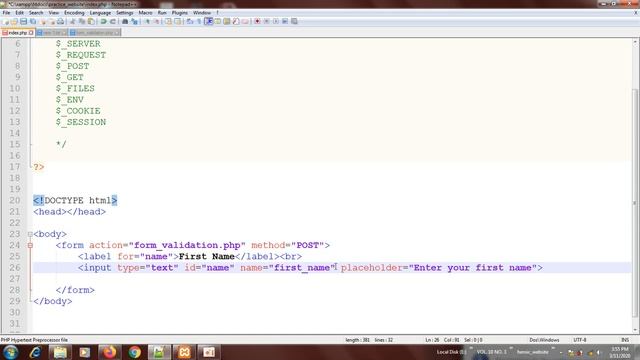Open Firefox from taskbar
Screen dimensions: 640x360
click(109, 352)
